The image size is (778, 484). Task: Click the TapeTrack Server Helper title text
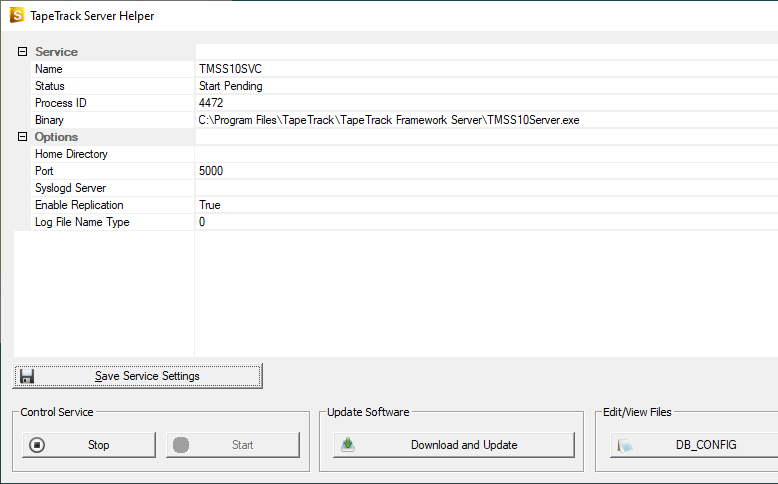pyautogui.click(x=92, y=16)
